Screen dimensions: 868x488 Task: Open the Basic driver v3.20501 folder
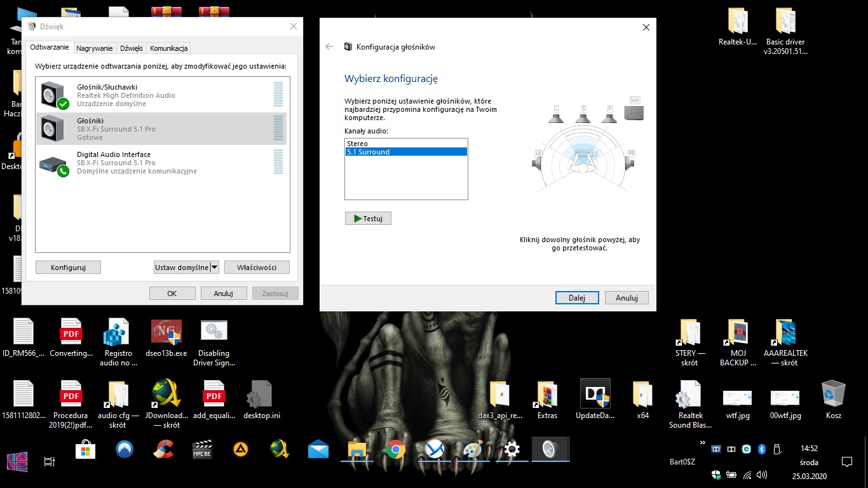(786, 31)
